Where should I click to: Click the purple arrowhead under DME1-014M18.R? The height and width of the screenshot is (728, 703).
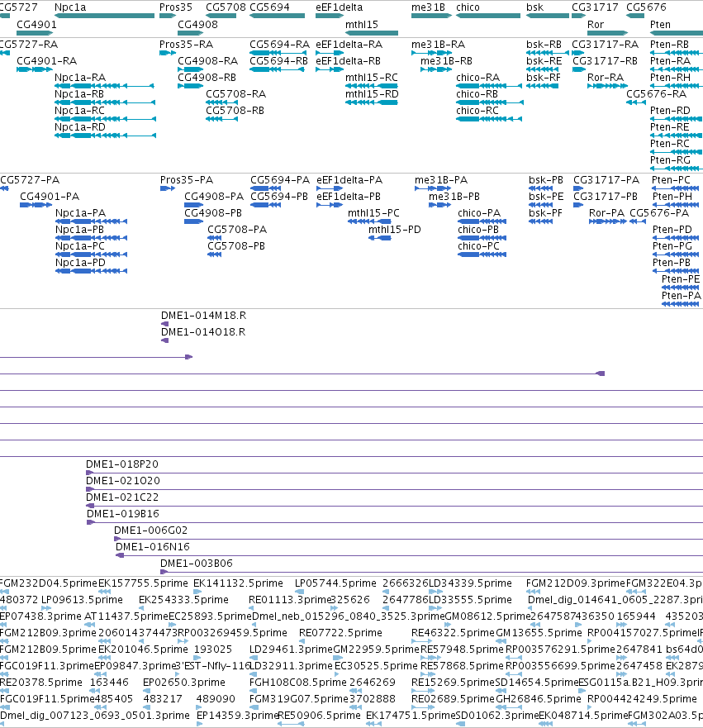tap(164, 324)
